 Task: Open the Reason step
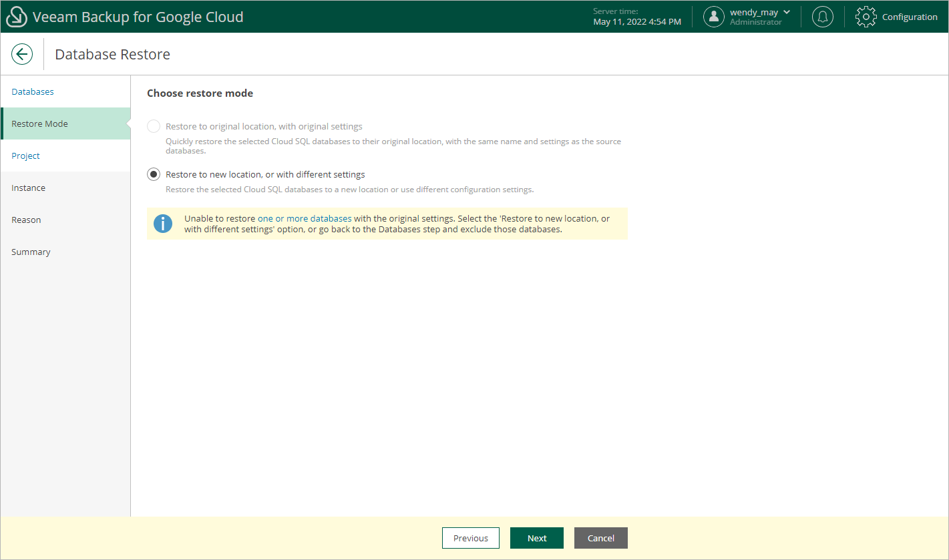click(x=65, y=220)
